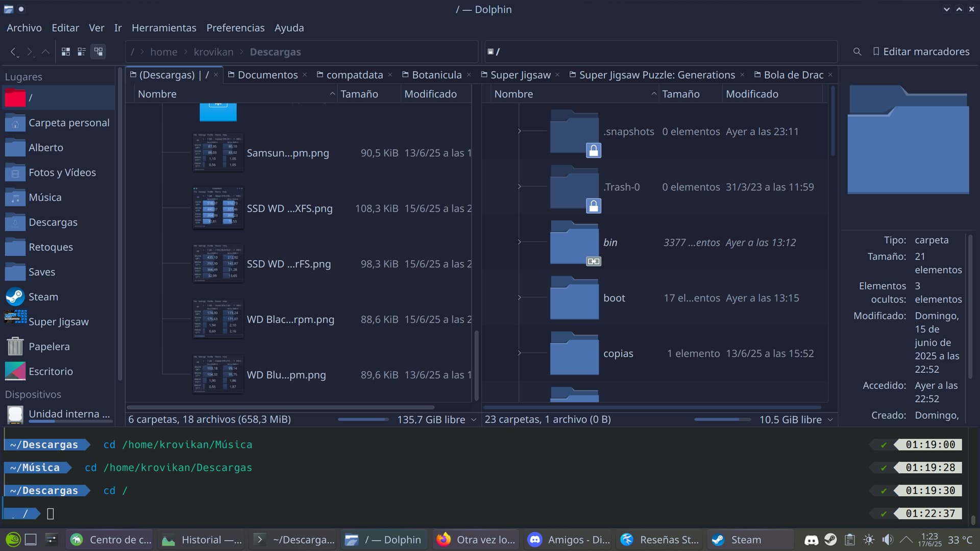Select WD Blac...rpm.png file
Screen dimensions: 980x551
click(290, 319)
